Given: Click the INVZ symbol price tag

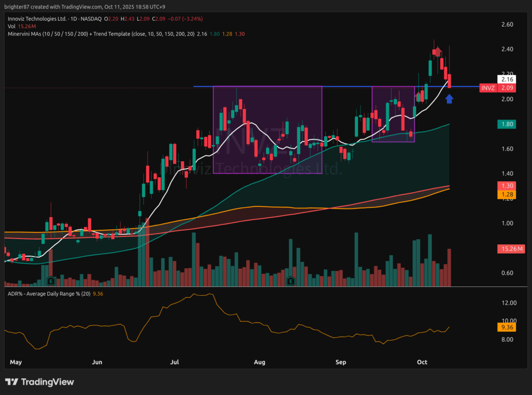Looking at the screenshot, I should [488, 88].
